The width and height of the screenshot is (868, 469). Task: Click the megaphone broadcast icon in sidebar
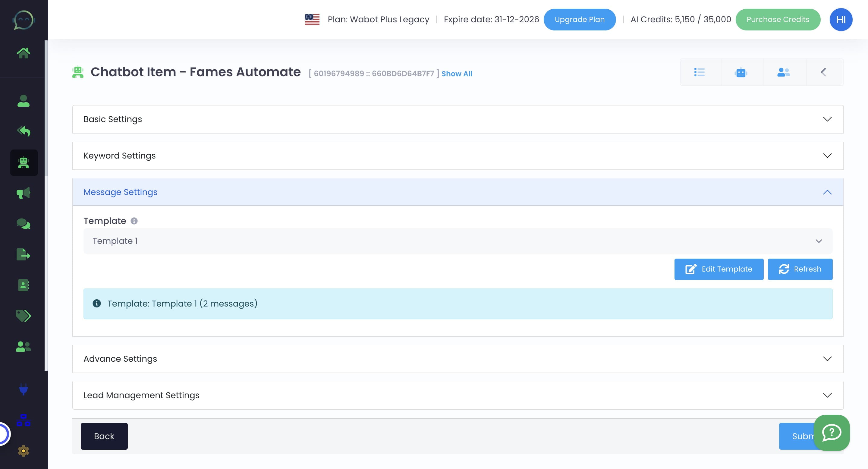coord(23,193)
